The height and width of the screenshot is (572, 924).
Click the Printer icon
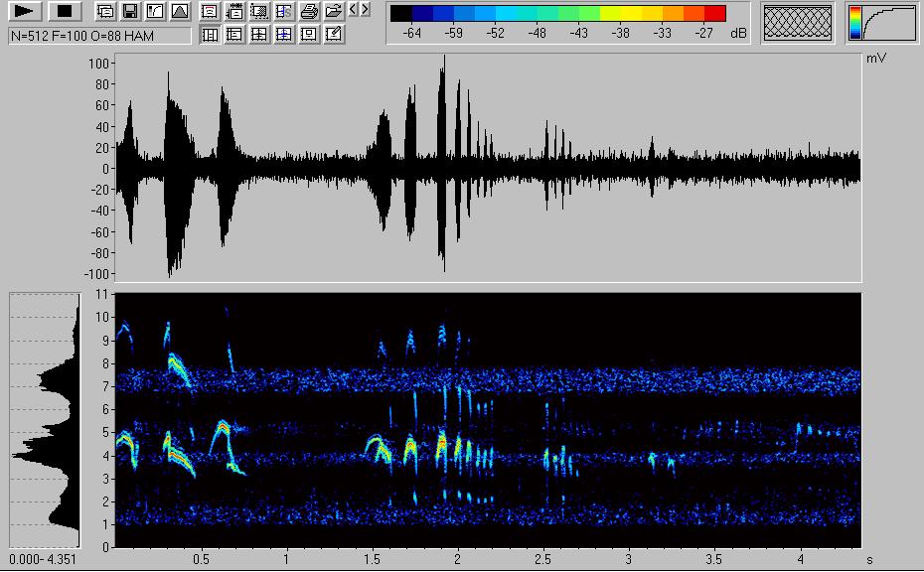(x=309, y=12)
